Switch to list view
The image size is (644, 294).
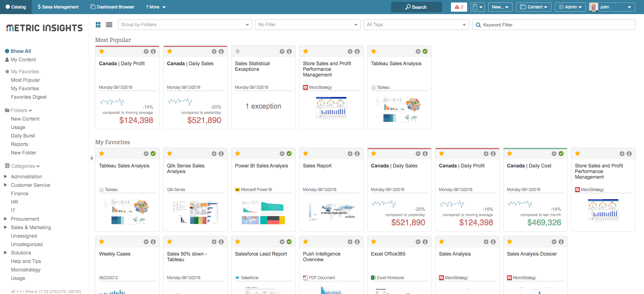pos(109,25)
